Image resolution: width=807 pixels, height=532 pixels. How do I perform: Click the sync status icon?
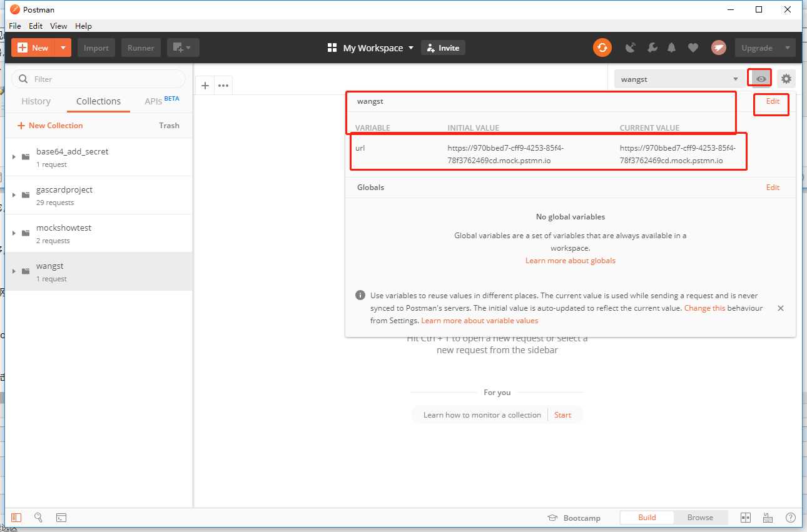[x=602, y=48]
